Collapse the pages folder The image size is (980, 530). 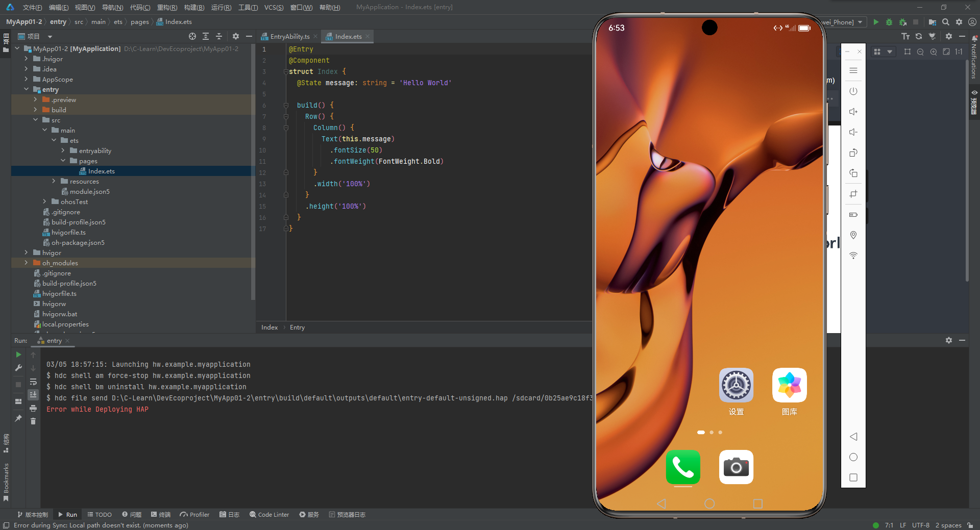click(x=63, y=161)
